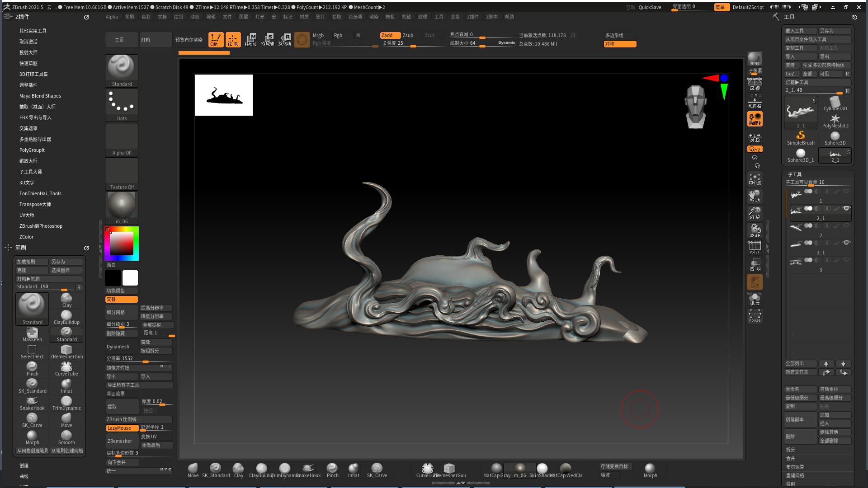Choose the Cylinder3D tool

[x=835, y=103]
